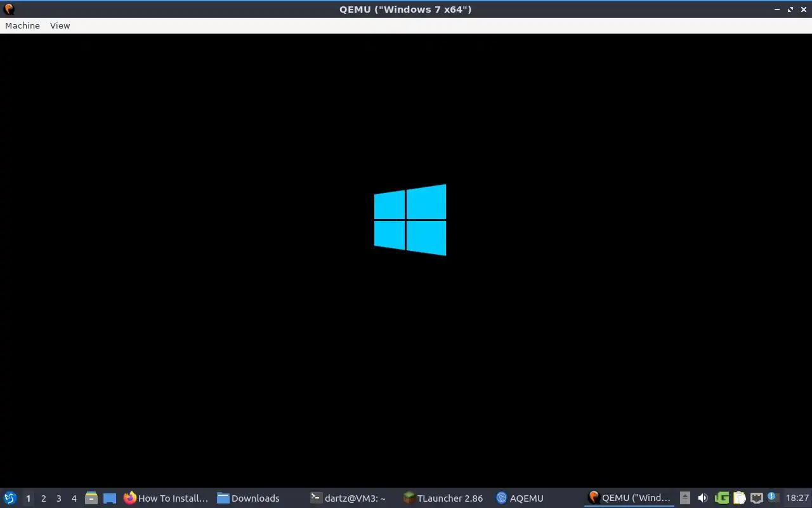Screen dimensions: 812x508
Task: Click the 18:27 clock
Action: click(797, 498)
